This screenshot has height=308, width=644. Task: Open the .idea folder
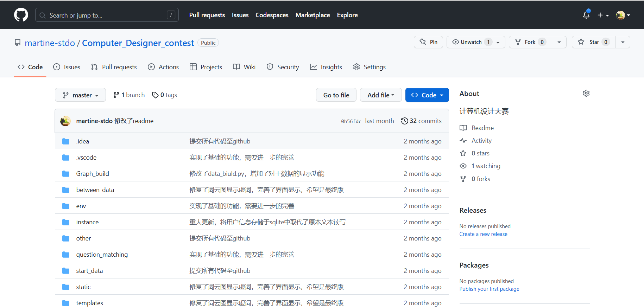point(83,141)
